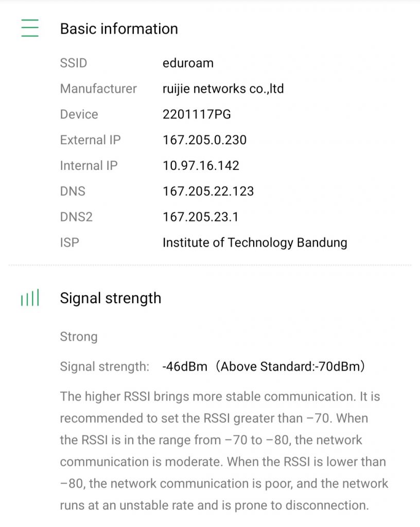Click the Strong signal status text
The width and height of the screenshot is (420, 527).
coord(79,337)
